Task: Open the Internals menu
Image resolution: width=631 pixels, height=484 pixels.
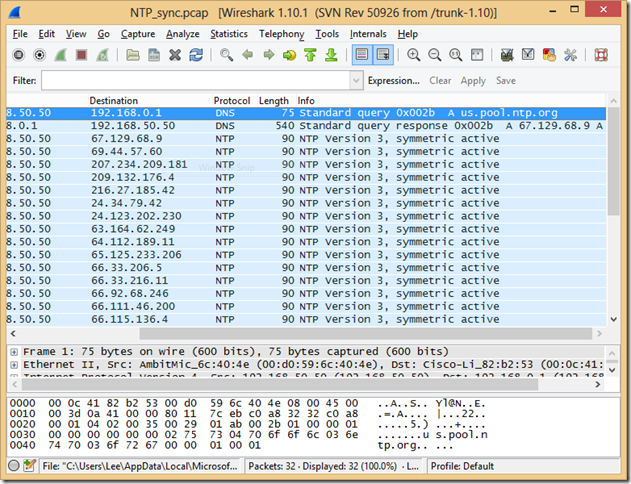Action: (x=368, y=34)
